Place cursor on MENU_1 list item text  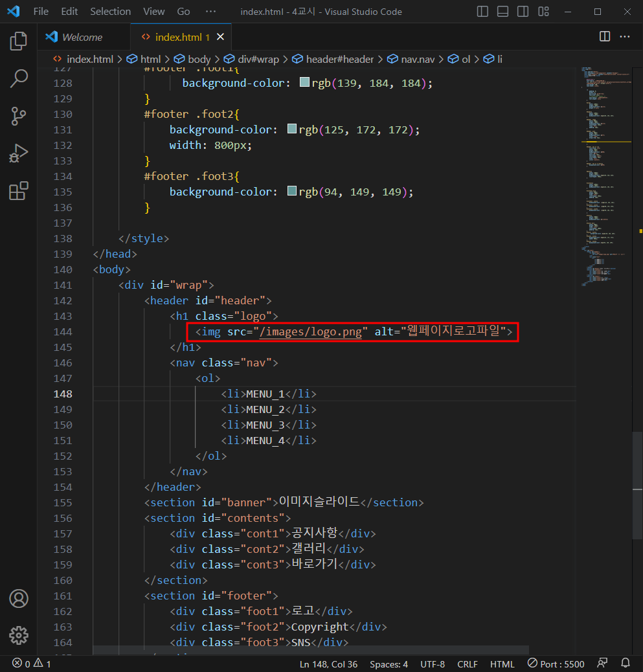pyautogui.click(x=265, y=394)
